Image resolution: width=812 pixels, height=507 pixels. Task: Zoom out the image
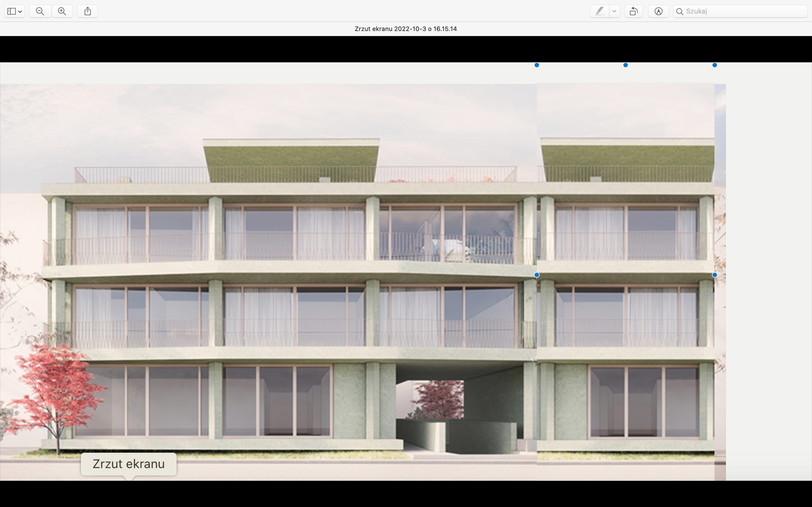[x=40, y=11]
